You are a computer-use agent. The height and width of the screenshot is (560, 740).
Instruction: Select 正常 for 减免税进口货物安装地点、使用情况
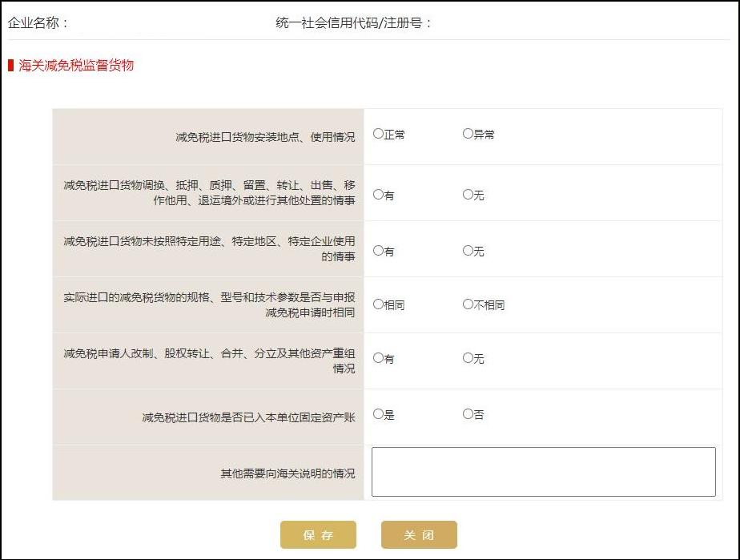[x=376, y=135]
